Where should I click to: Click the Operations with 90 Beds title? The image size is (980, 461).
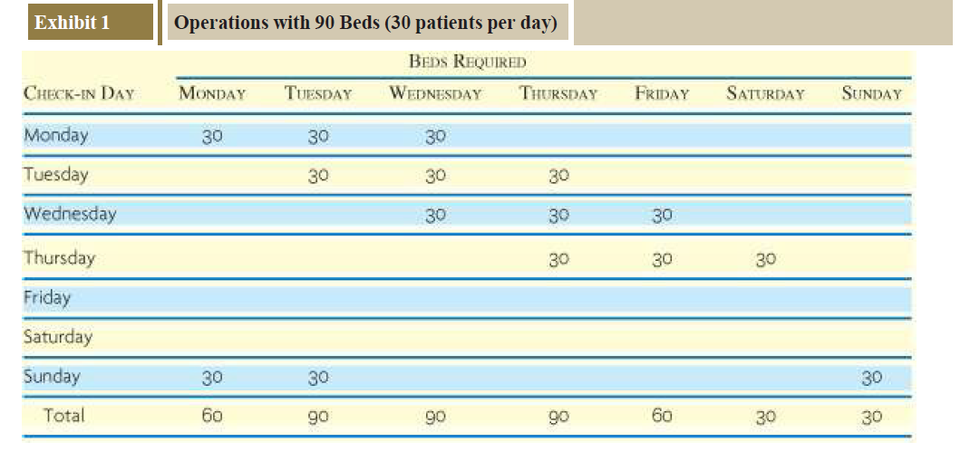365,23
